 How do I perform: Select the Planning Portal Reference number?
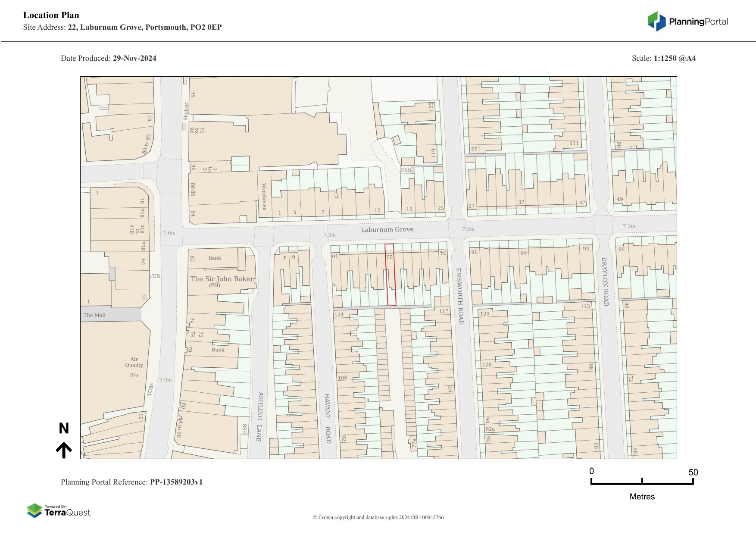[131, 482]
